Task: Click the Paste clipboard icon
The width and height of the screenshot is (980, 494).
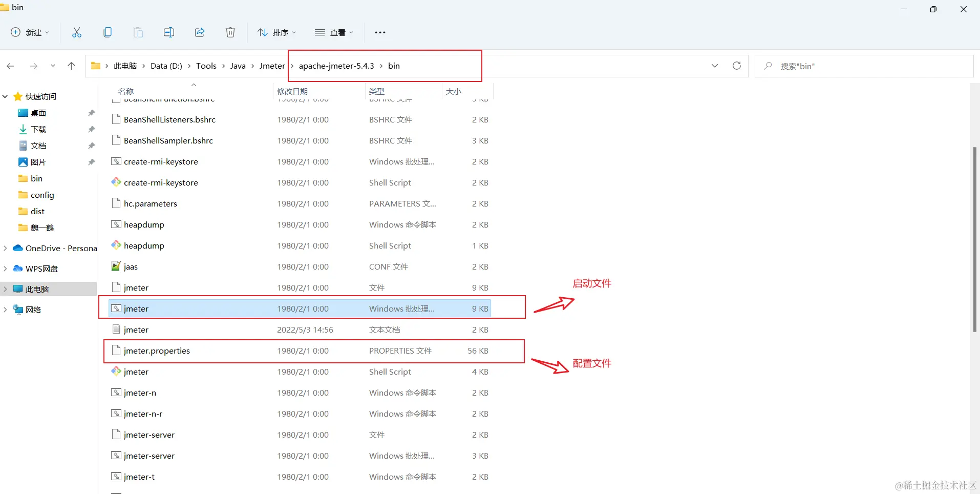Action: coord(138,32)
